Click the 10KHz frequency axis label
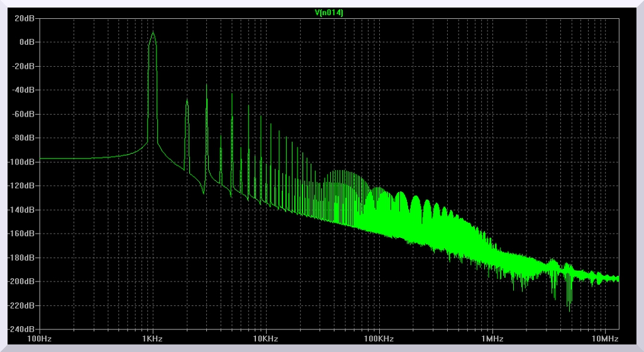The image size is (644, 352). 265,339
